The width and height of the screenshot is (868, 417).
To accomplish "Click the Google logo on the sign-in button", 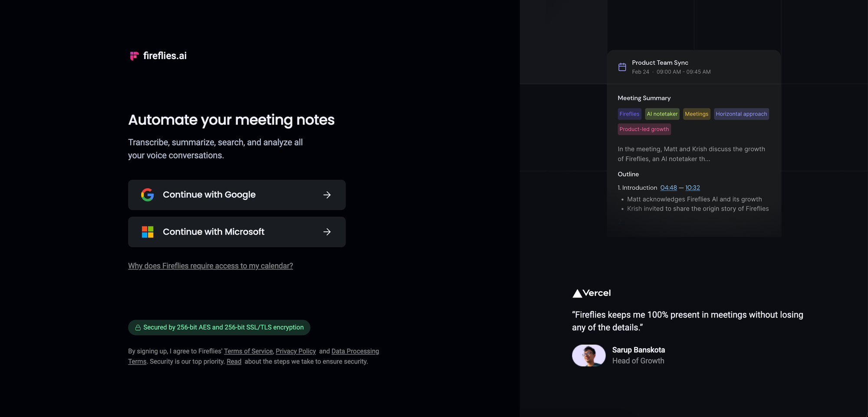I will tap(148, 195).
